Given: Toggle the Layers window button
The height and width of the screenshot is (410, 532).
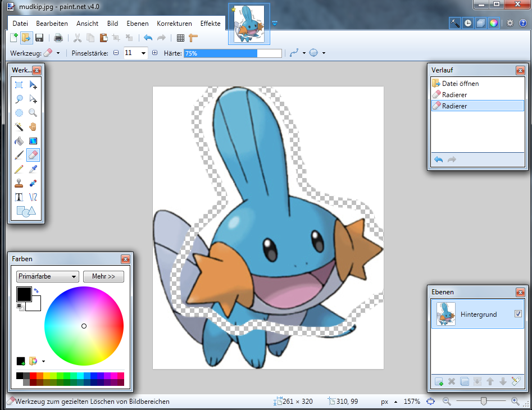Looking at the screenshot, I should click(x=480, y=23).
